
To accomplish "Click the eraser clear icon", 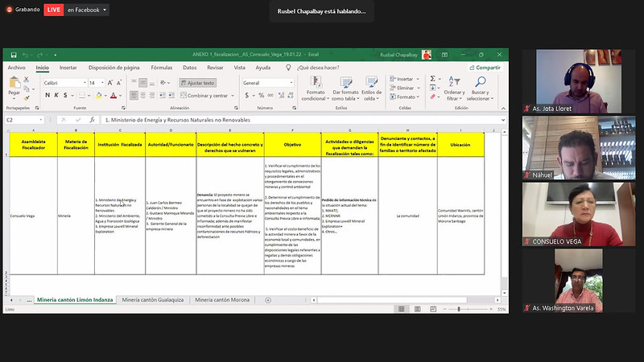I will (x=432, y=97).
